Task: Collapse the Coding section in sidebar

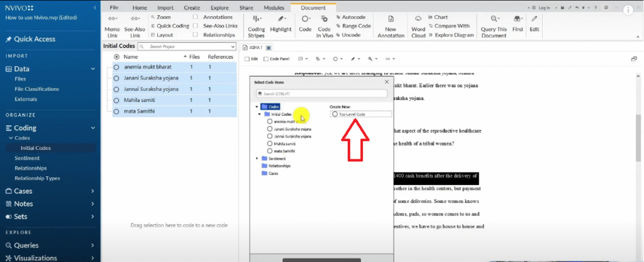Action: 93,128
